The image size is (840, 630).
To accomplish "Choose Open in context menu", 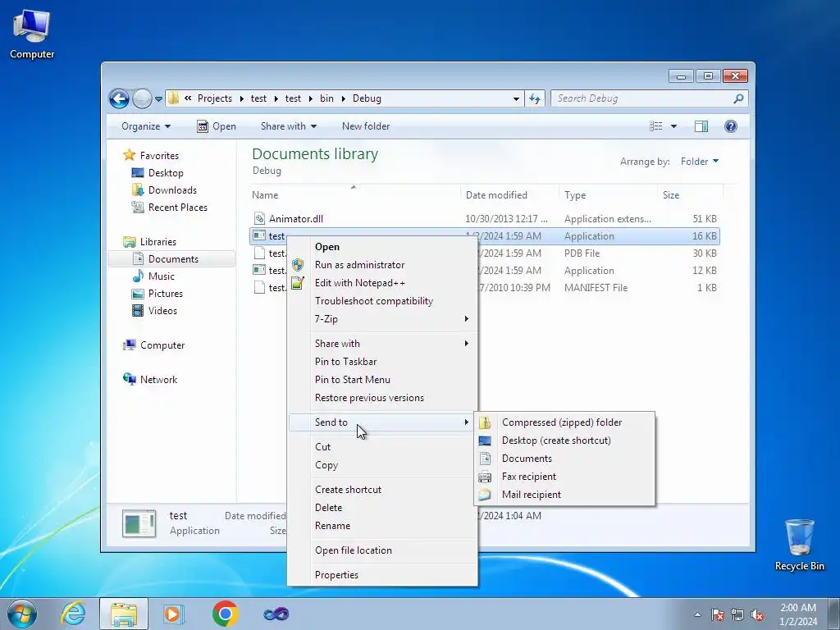I will click(382, 247).
